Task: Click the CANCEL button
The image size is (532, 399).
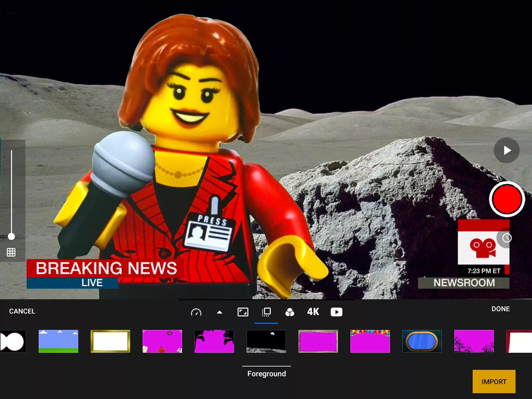Action: pyautogui.click(x=22, y=311)
